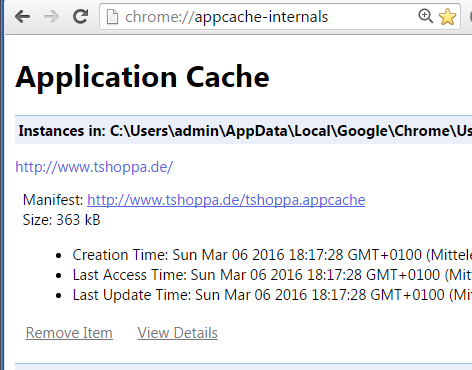Open the zoom magnifier icon in address bar
The height and width of the screenshot is (370, 472).
[426, 16]
